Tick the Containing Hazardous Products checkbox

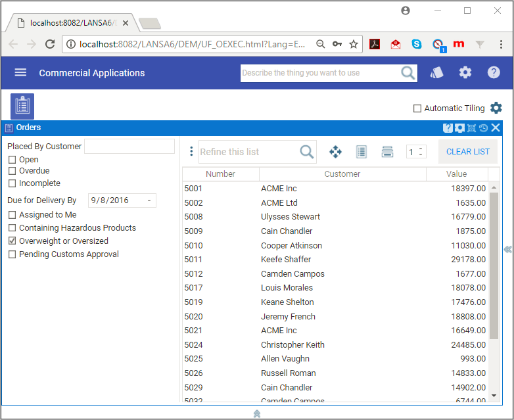tap(12, 228)
